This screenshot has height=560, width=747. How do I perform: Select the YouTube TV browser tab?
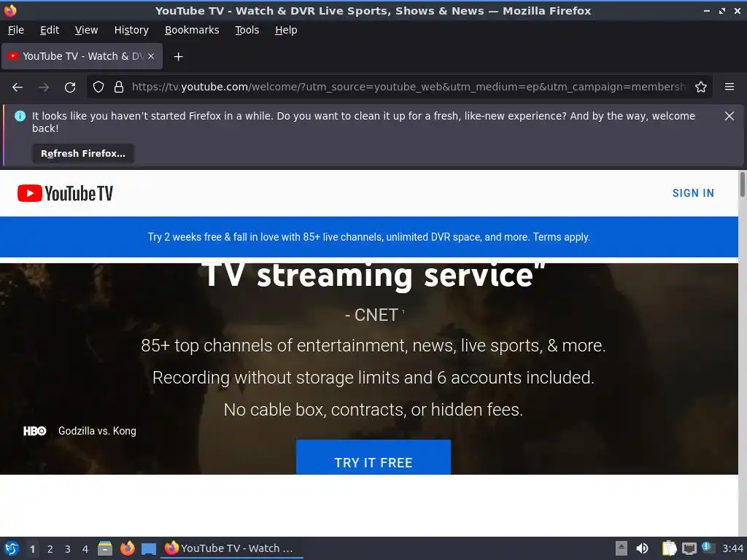pos(82,56)
